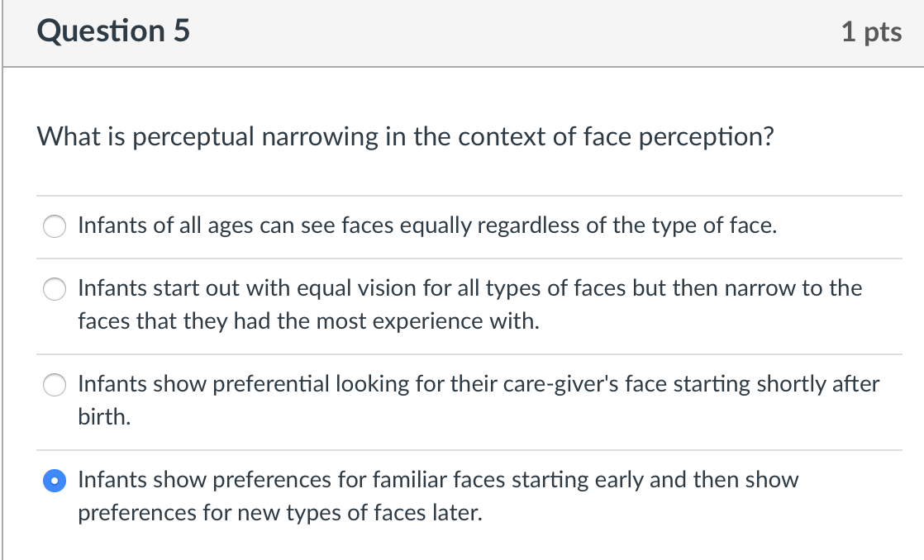Screen dimensions: 924x560
Task: Select the 'equal vision for all types of faces' option
Action: (x=54, y=289)
